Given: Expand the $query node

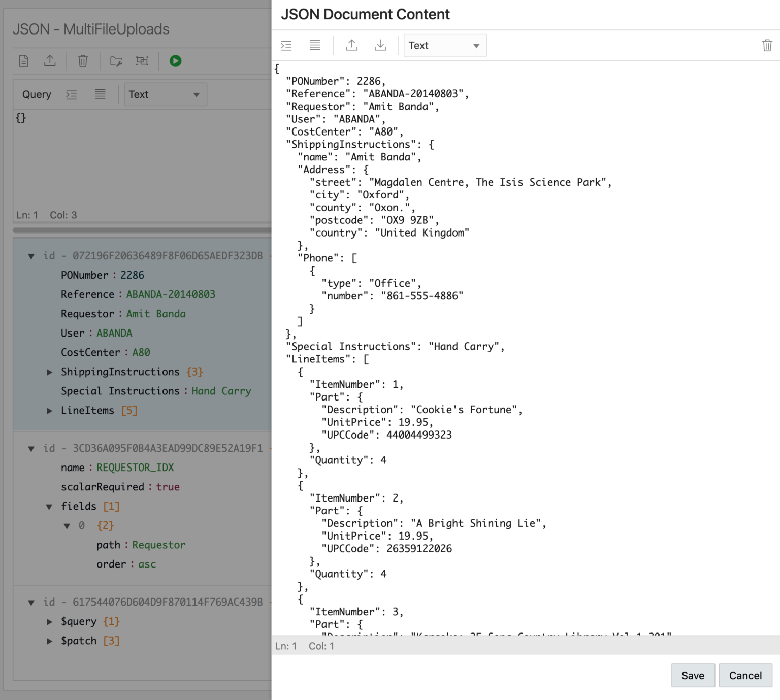Looking at the screenshot, I should [x=49, y=622].
